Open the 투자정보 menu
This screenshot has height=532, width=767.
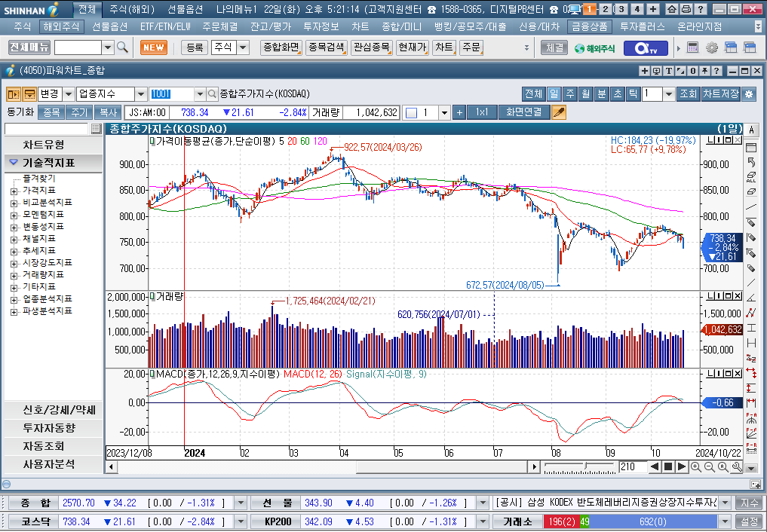point(321,27)
